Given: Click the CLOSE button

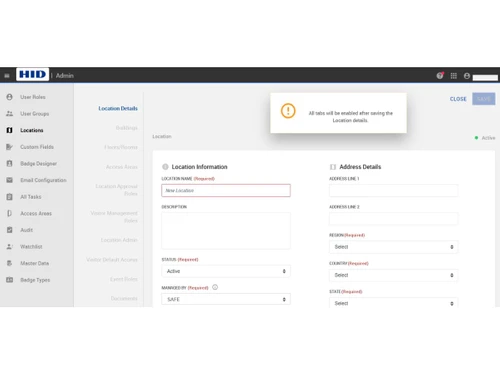Looking at the screenshot, I should 458,99.
